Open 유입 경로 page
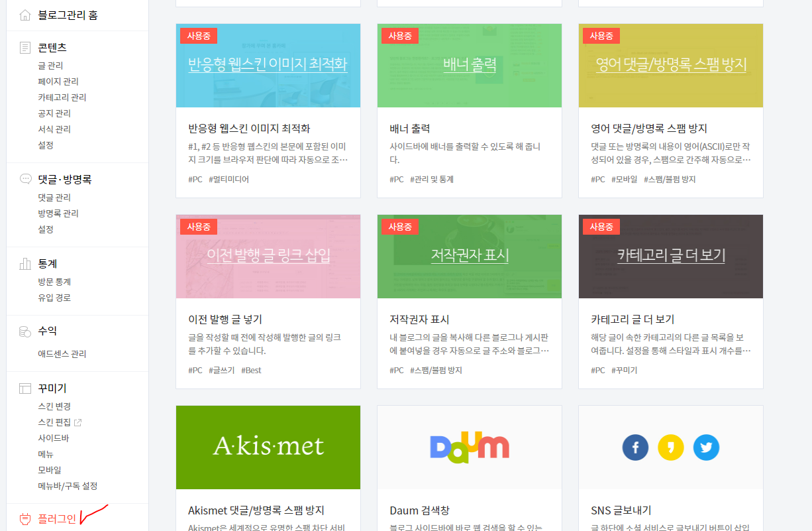This screenshot has height=531, width=812. click(x=54, y=298)
